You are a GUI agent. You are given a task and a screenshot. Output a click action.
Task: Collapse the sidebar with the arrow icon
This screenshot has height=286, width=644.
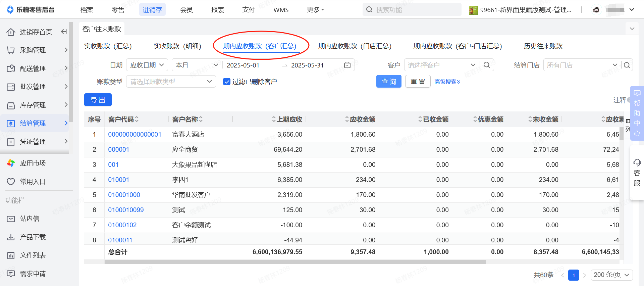pyautogui.click(x=64, y=32)
